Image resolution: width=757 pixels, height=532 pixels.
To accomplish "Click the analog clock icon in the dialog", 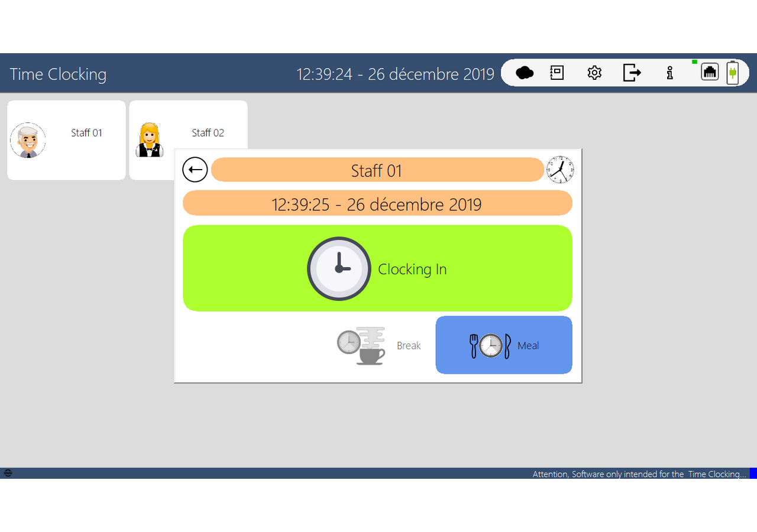I will (560, 169).
